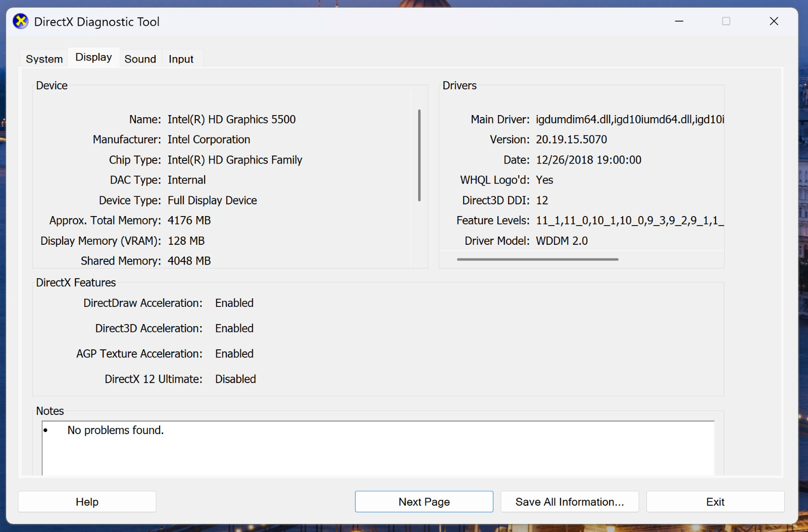Switch to the System tab
The width and height of the screenshot is (808, 532).
click(44, 59)
